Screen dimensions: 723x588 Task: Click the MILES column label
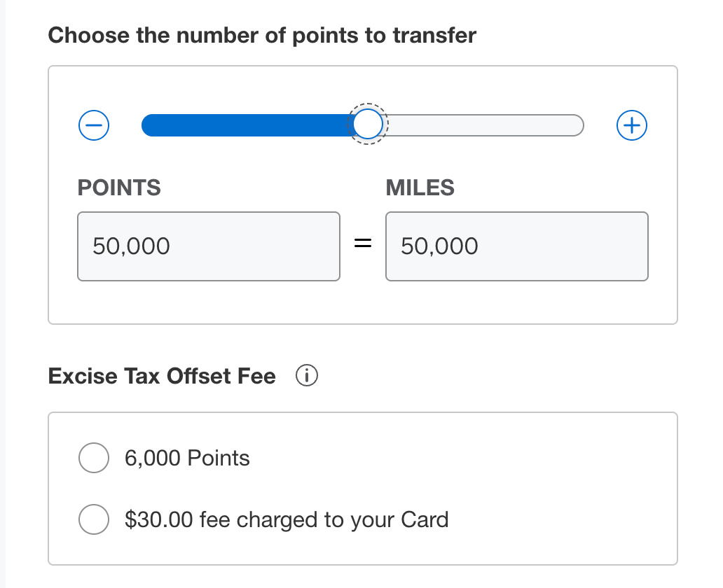(x=419, y=188)
